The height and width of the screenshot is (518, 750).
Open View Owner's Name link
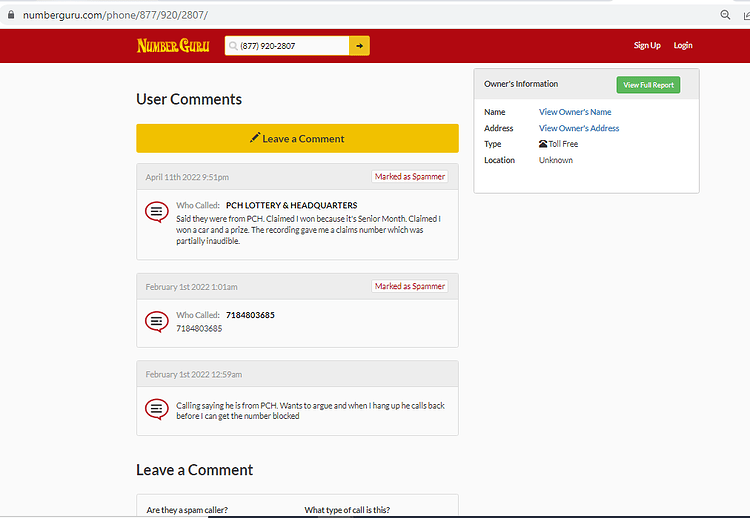click(x=575, y=111)
